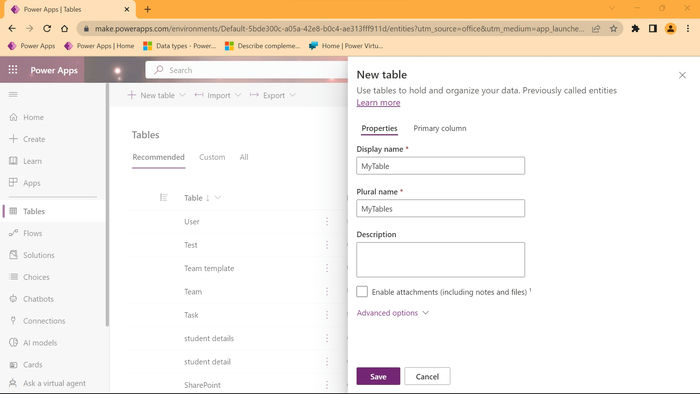700x394 pixels.
Task: Click the list view icon beside Table header
Action: (x=163, y=197)
